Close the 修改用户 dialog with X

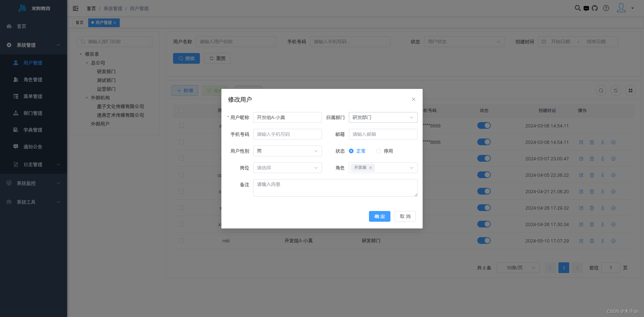[414, 99]
